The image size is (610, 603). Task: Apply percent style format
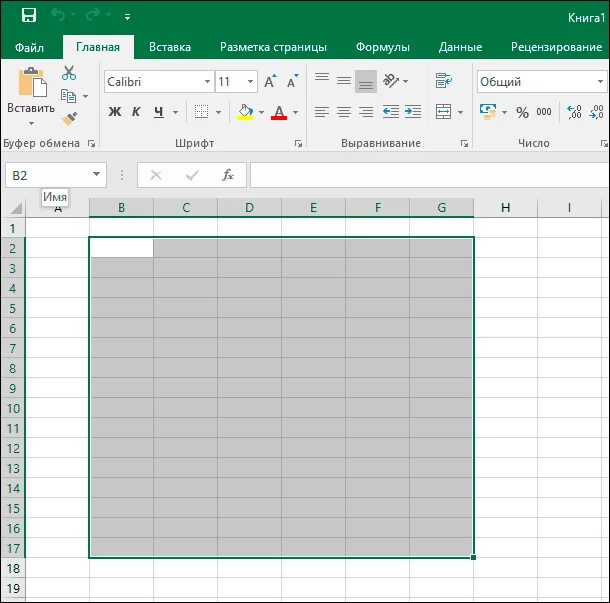coord(522,112)
